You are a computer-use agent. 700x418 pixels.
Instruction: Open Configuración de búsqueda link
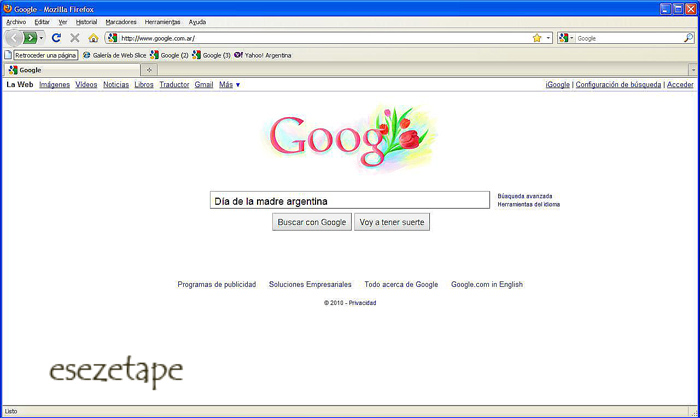pos(618,84)
